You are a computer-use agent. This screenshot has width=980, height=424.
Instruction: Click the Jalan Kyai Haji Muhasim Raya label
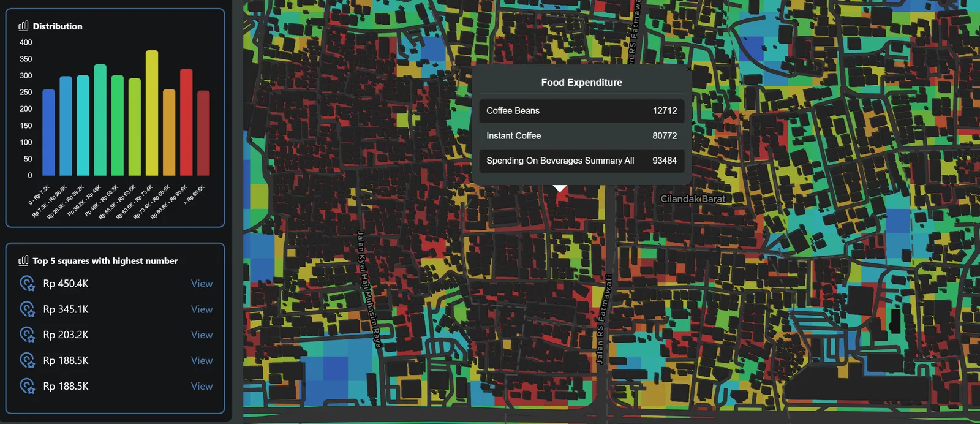pos(369,289)
